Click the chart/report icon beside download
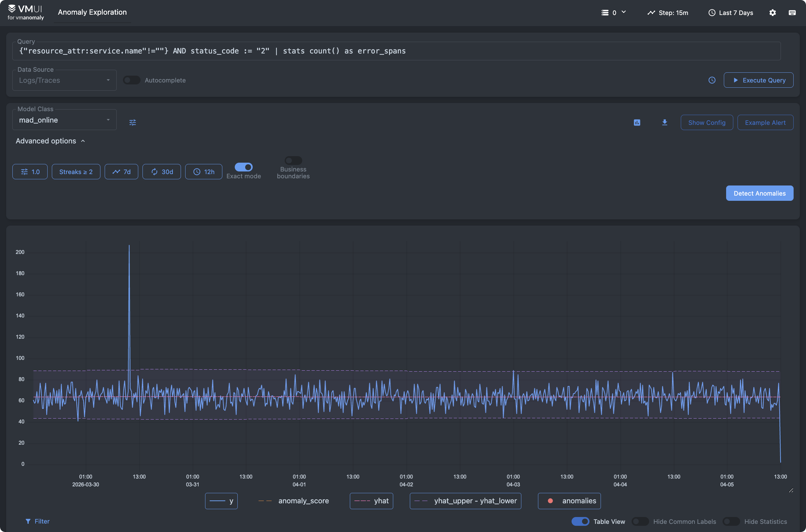The image size is (806, 532). pyautogui.click(x=637, y=123)
